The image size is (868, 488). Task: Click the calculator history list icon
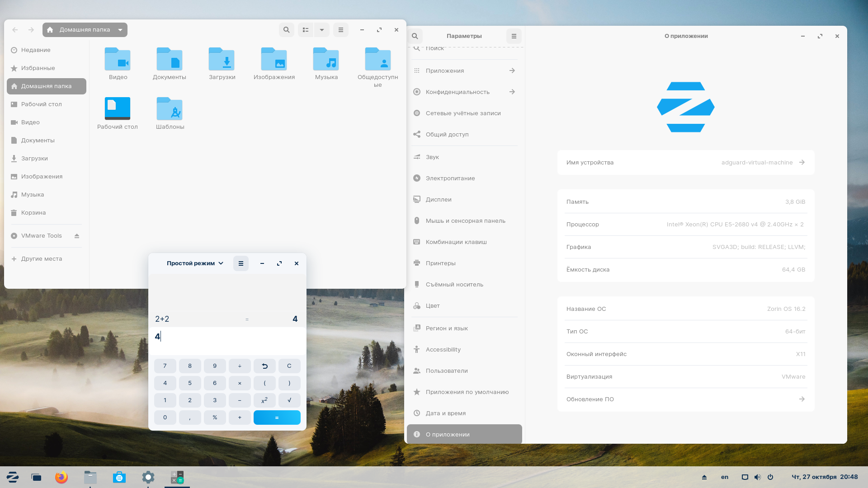point(241,263)
